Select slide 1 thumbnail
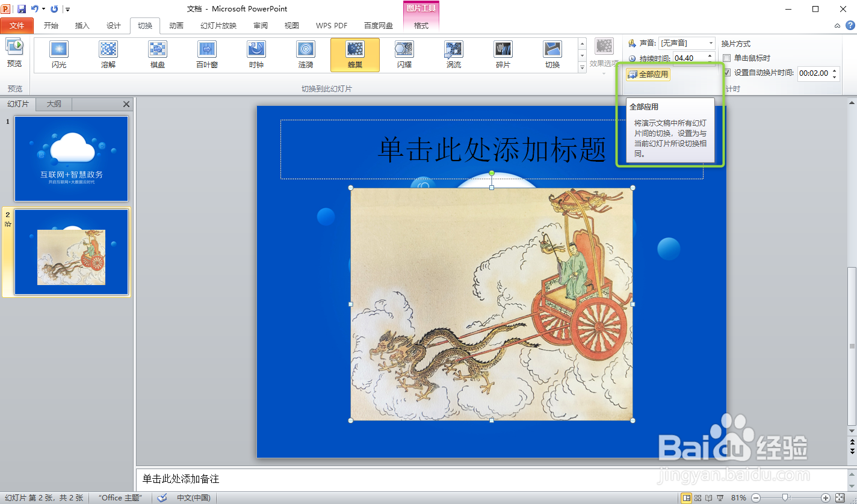 pyautogui.click(x=72, y=158)
